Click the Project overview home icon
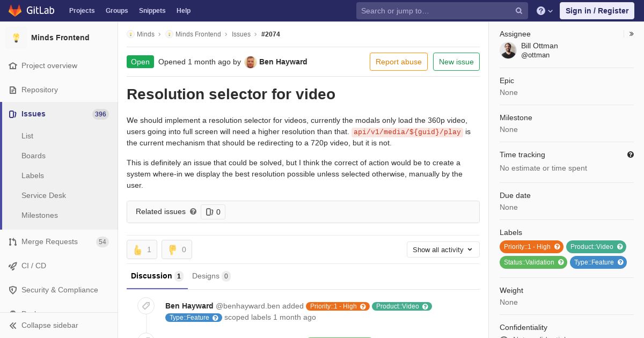The width and height of the screenshot is (644, 338). [x=13, y=65]
